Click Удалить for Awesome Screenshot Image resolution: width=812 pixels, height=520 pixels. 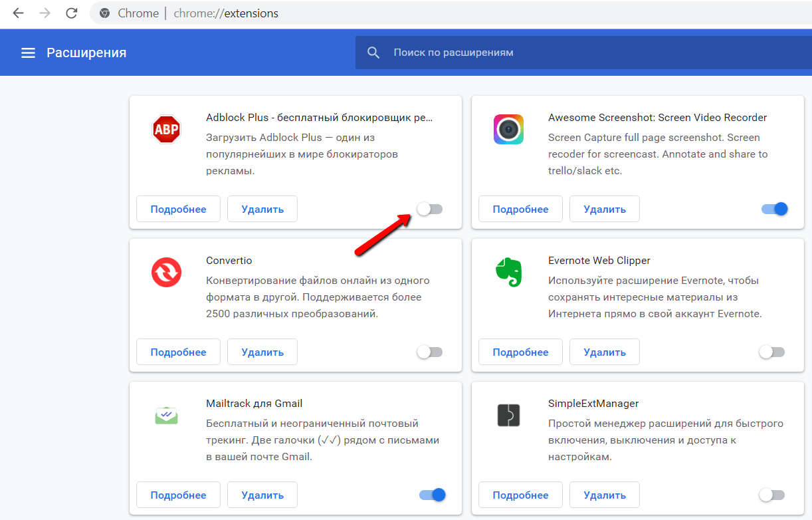pos(605,209)
